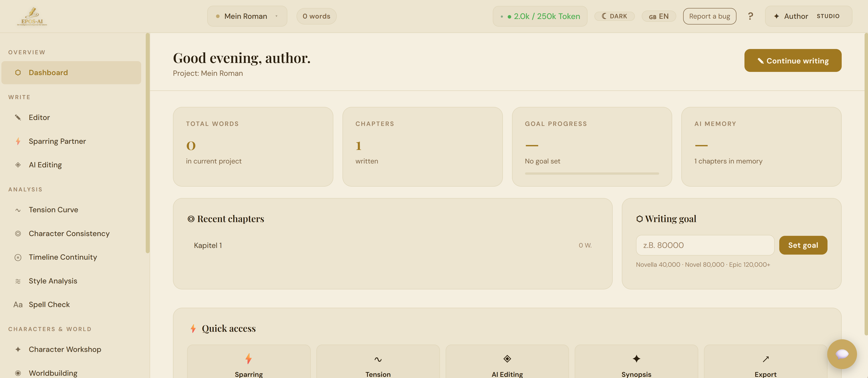Open the Mein Roman project dropdown
Viewport: 868px width, 378px height.
(247, 16)
